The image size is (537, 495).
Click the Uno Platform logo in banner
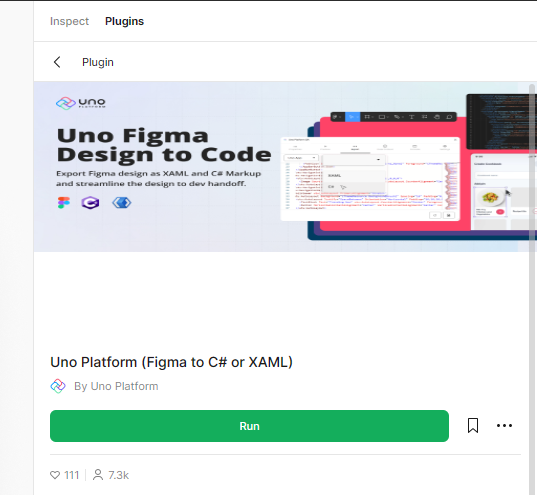(80, 103)
